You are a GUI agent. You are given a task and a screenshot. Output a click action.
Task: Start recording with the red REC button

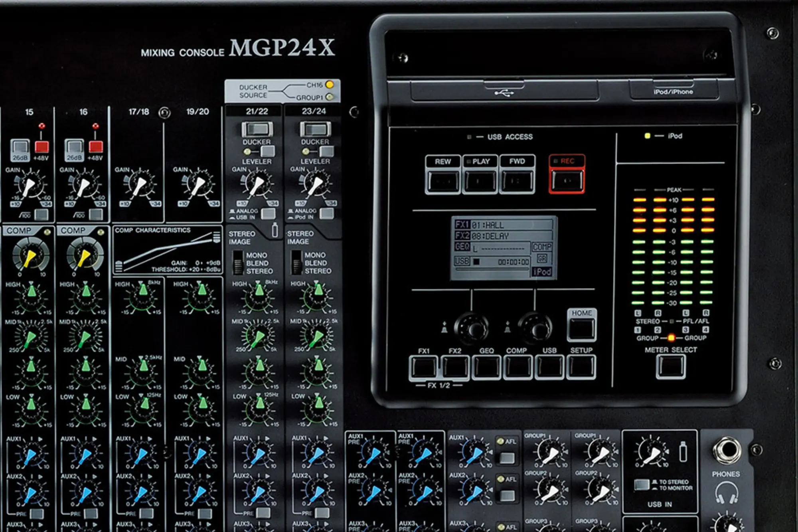567,180
